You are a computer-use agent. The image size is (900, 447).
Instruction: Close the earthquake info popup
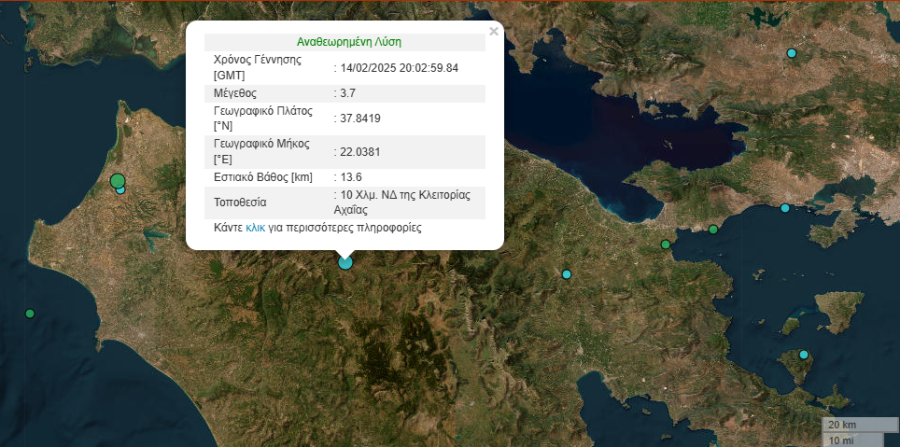coord(494,32)
